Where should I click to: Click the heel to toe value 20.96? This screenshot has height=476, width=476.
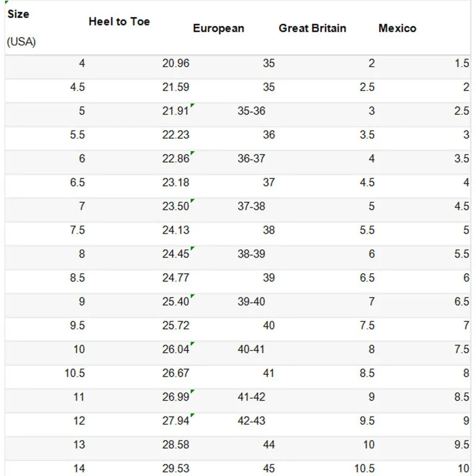pyautogui.click(x=176, y=64)
